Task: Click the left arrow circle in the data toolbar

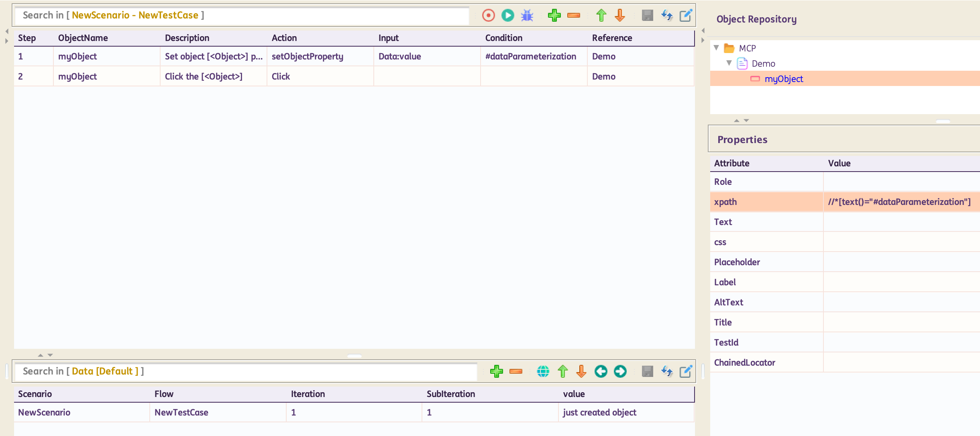Action: click(x=601, y=371)
